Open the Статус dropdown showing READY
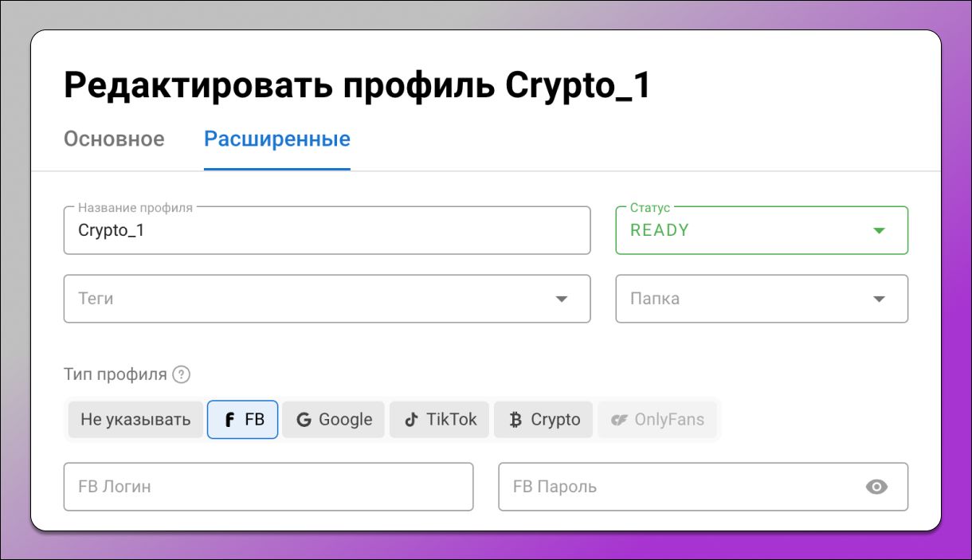Screen dimensions: 972x560 [762, 230]
